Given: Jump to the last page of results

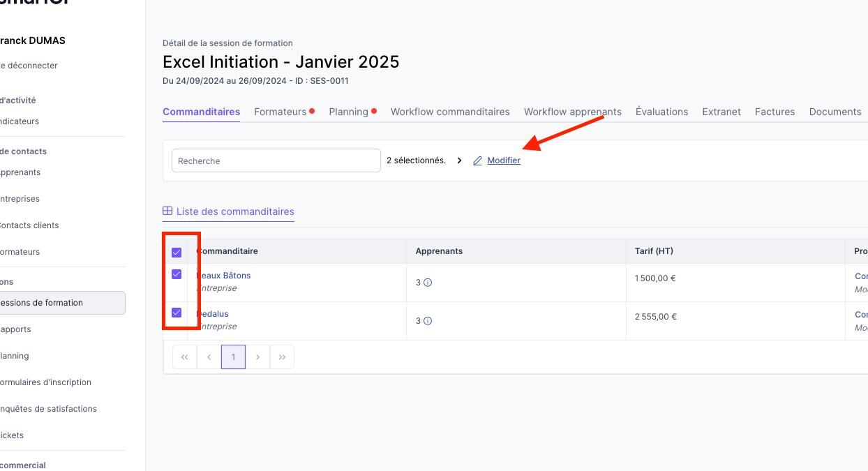Looking at the screenshot, I should pos(282,357).
